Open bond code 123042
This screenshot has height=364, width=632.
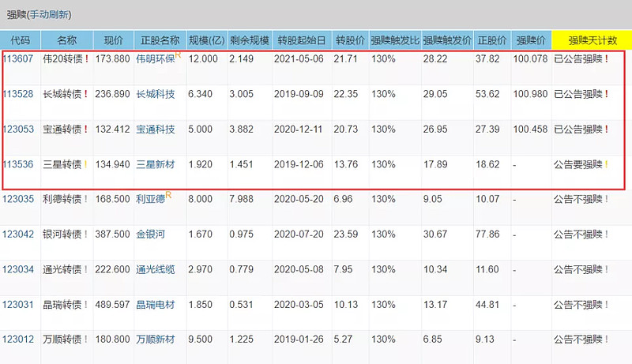pyautogui.click(x=17, y=234)
